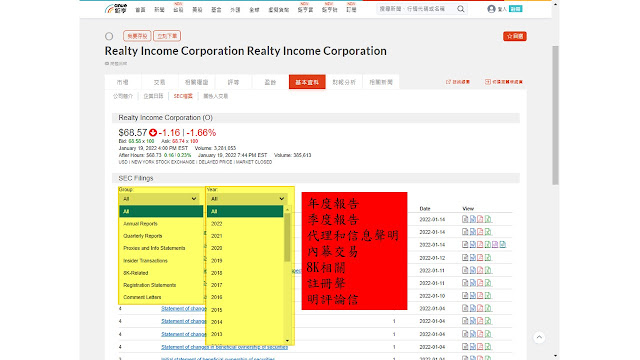
Task: Click the Date column header
Action: (x=425, y=209)
